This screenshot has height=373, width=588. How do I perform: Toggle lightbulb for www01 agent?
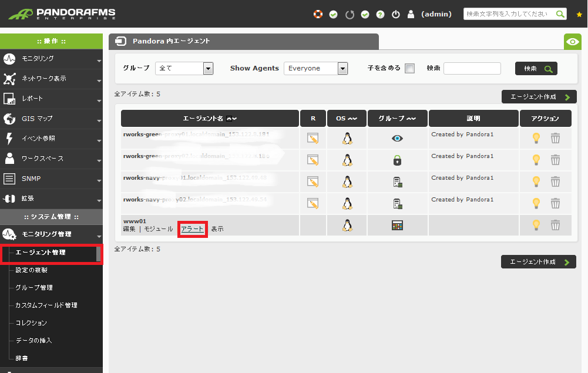[x=536, y=226]
